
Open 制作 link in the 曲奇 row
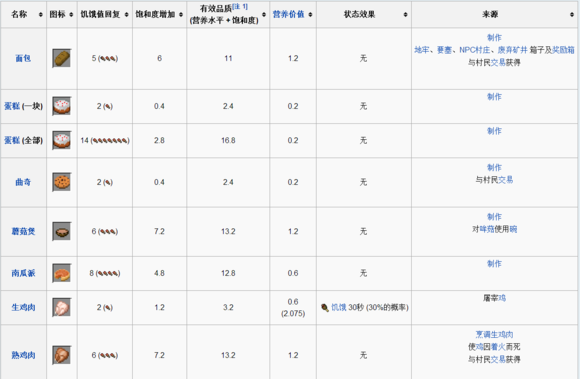tap(494, 167)
